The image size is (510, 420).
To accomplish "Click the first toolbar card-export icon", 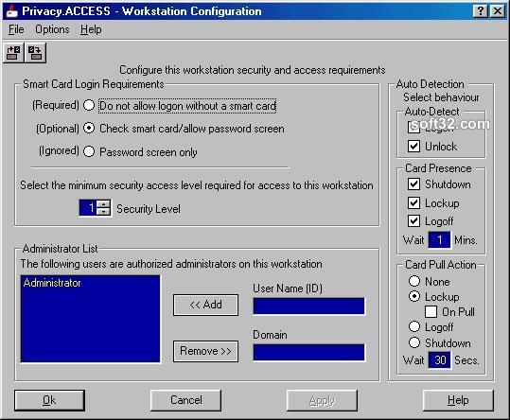I will click(13, 53).
